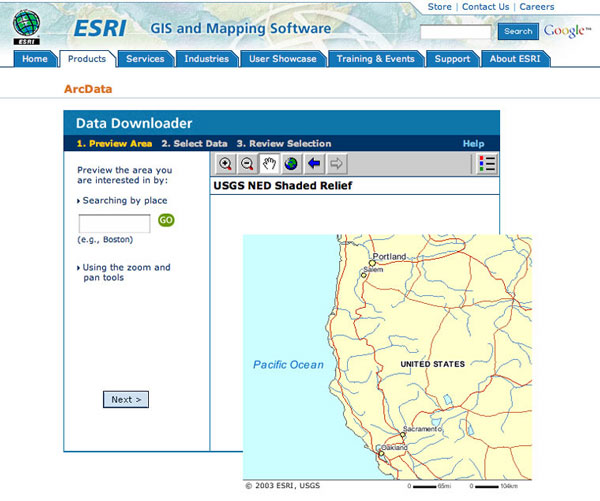Open the Services tab
This screenshot has width=600, height=501.
[145, 59]
